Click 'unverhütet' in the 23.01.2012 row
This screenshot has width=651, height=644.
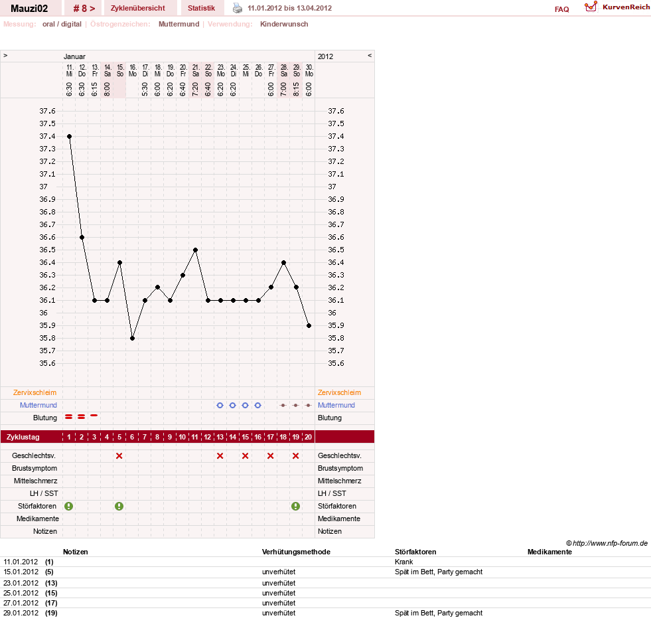point(279,583)
